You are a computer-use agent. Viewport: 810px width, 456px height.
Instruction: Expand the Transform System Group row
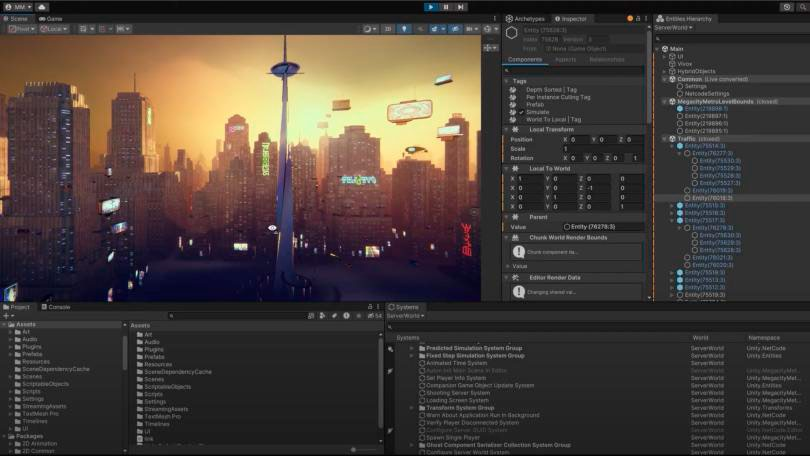pyautogui.click(x=412, y=408)
